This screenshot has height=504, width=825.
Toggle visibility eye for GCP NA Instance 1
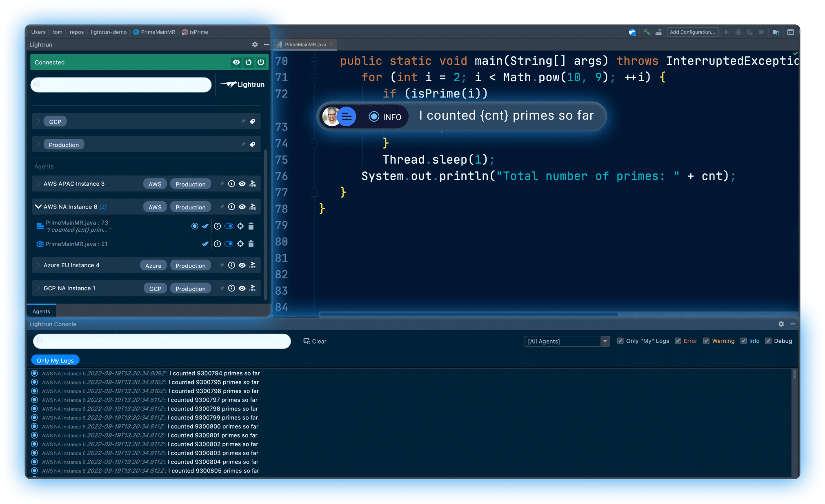click(x=242, y=288)
